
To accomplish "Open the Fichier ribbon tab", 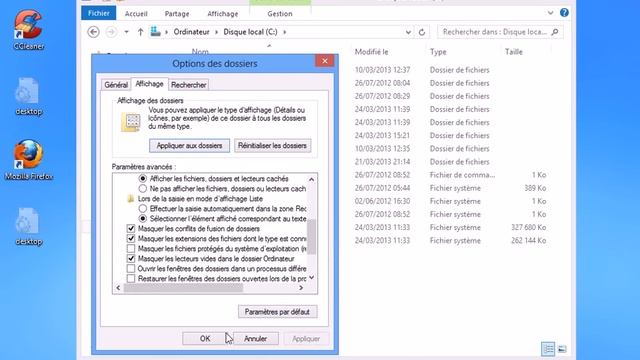I will [98, 13].
